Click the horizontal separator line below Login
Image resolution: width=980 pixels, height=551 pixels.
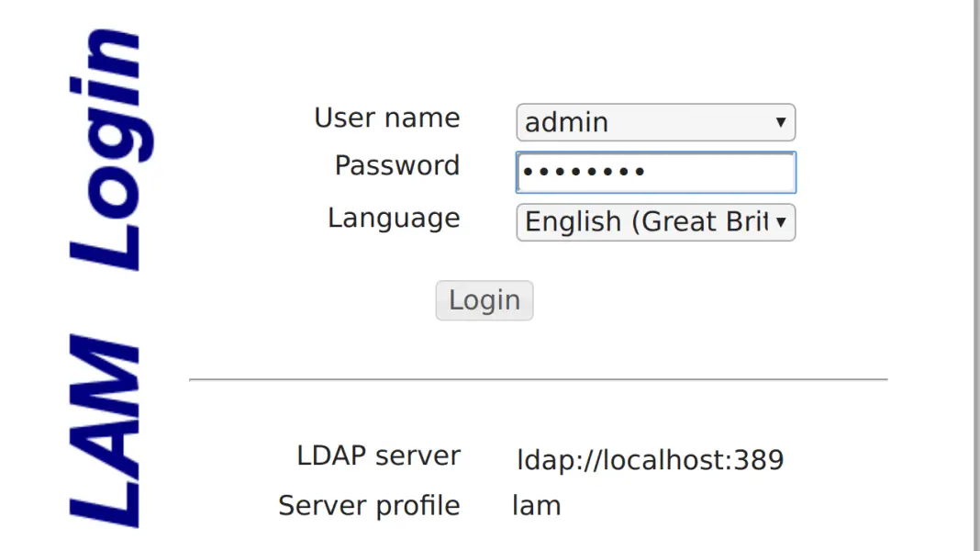[x=538, y=379]
